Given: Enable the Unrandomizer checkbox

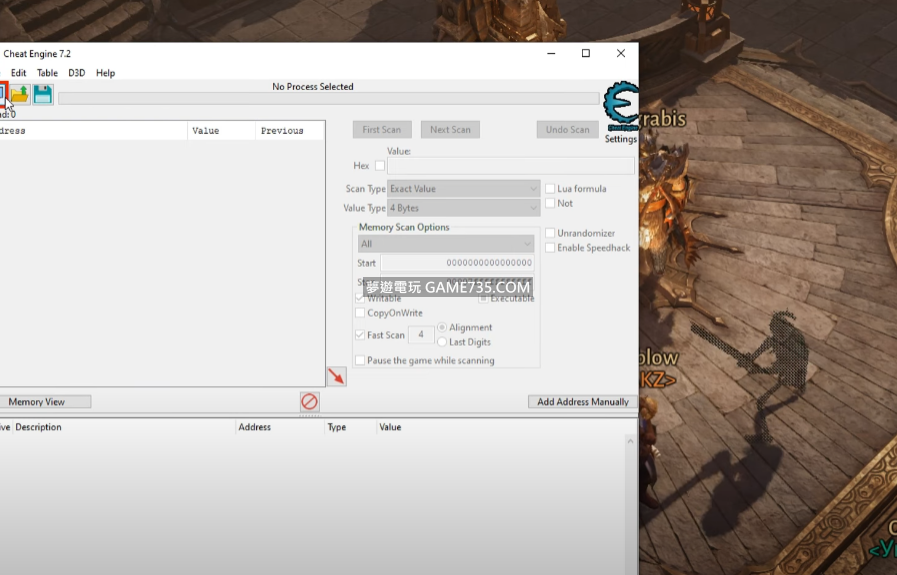Looking at the screenshot, I should [550, 233].
